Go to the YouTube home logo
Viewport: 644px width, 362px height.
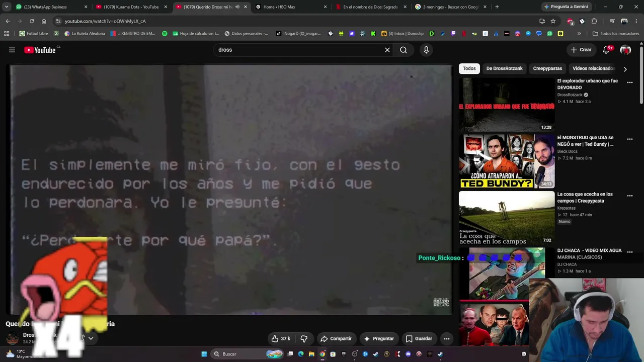click(x=40, y=50)
